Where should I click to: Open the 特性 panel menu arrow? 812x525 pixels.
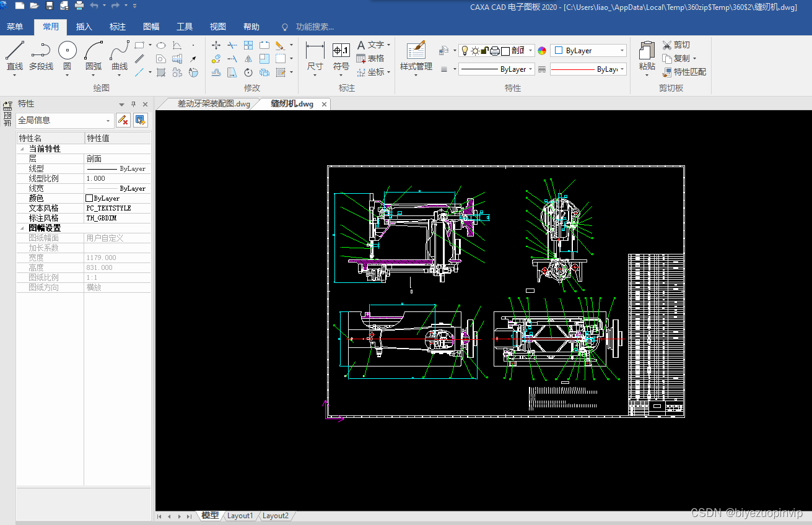click(122, 104)
